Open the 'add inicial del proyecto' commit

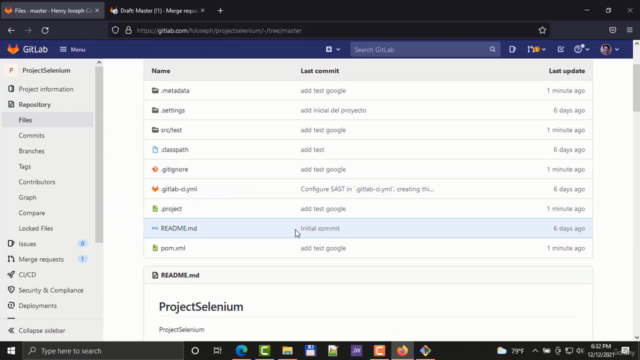(x=333, y=110)
